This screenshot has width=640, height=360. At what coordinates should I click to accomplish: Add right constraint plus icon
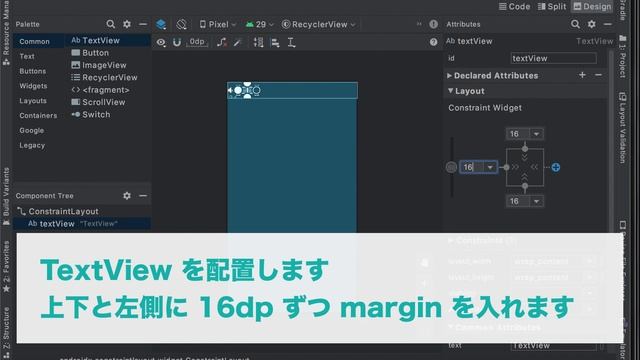point(556,167)
